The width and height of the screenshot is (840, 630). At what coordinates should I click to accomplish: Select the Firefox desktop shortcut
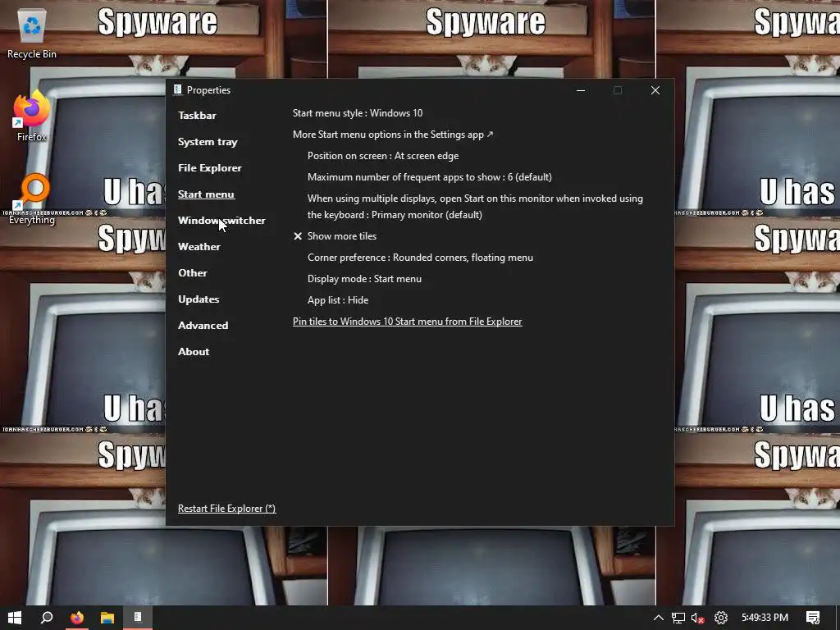[32, 116]
